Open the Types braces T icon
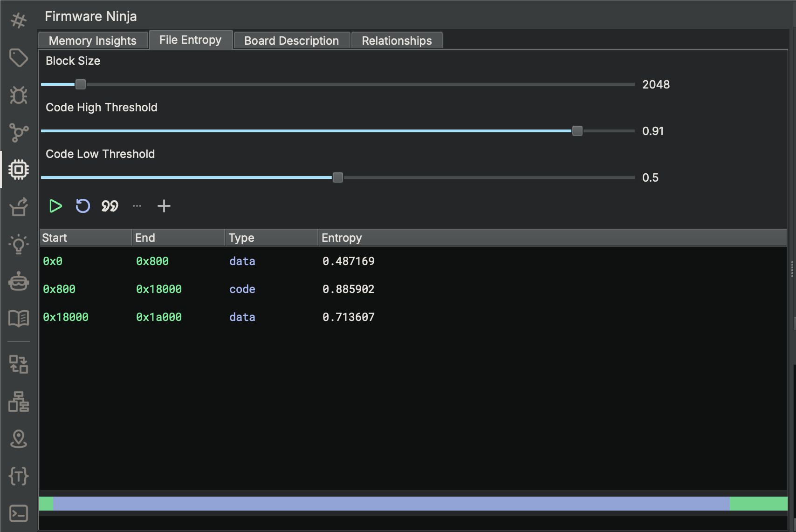Viewport: 796px width, 532px height. (x=19, y=476)
